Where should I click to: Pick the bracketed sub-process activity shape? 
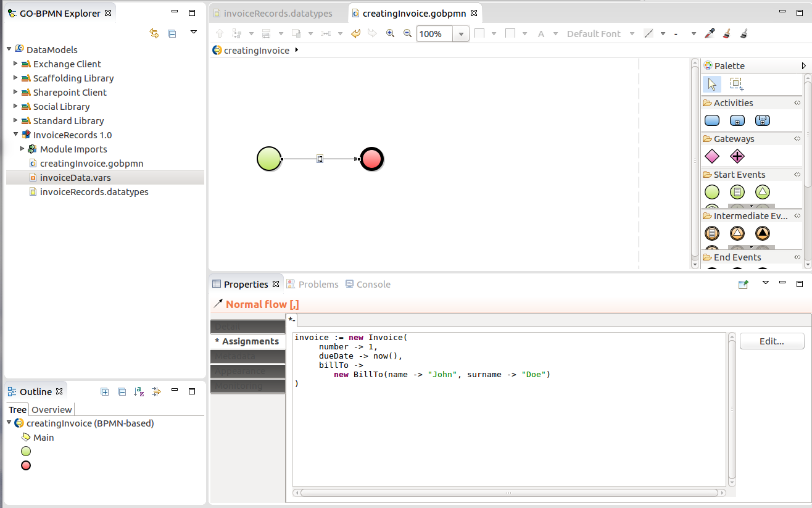(x=763, y=121)
